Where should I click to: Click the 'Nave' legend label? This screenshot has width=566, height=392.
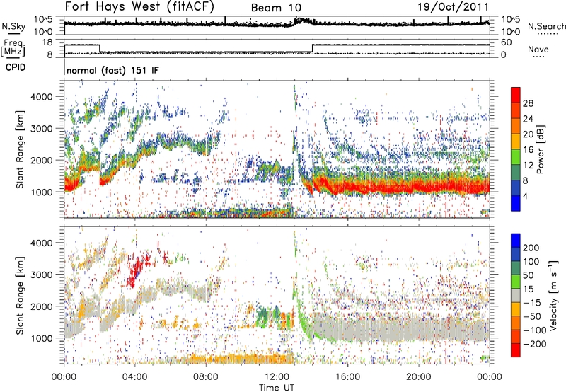tap(538, 49)
